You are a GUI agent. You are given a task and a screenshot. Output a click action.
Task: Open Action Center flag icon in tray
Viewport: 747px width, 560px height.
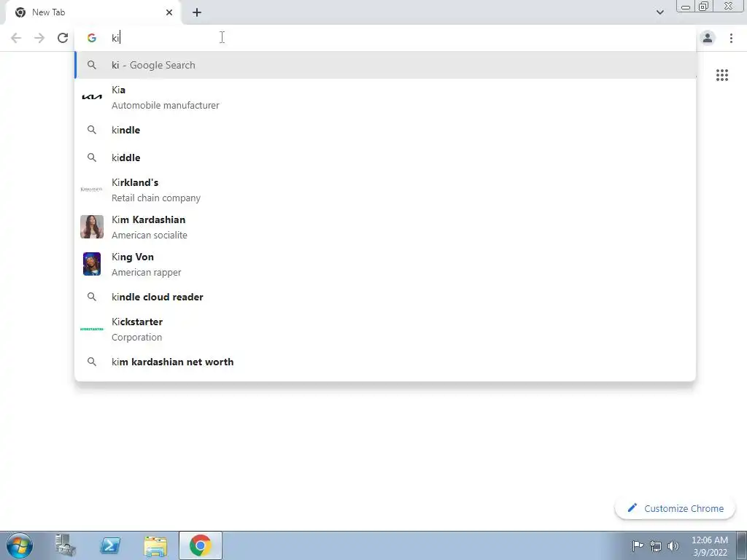[x=638, y=545]
